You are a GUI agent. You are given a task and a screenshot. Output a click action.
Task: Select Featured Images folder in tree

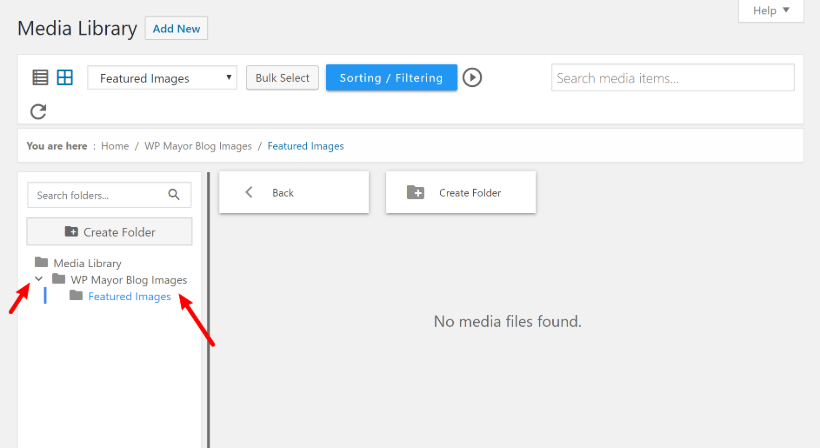[129, 296]
